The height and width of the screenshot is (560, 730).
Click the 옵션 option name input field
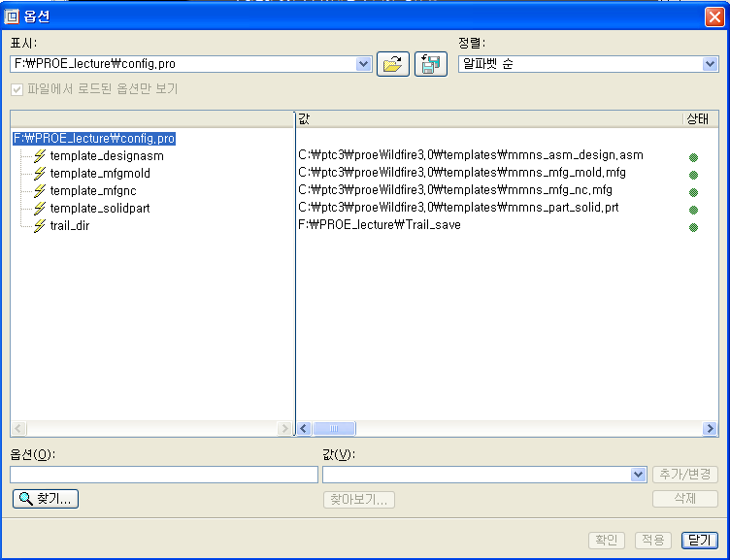[163, 475]
